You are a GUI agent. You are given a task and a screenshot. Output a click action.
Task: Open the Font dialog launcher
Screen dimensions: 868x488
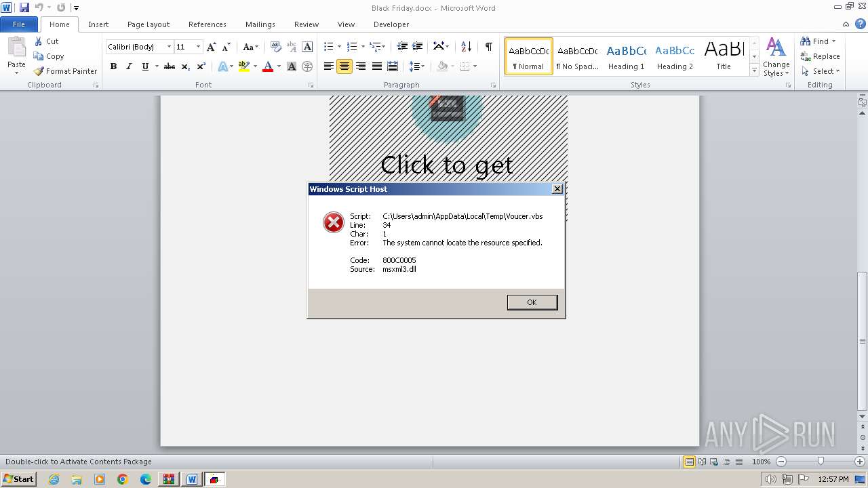tap(311, 85)
